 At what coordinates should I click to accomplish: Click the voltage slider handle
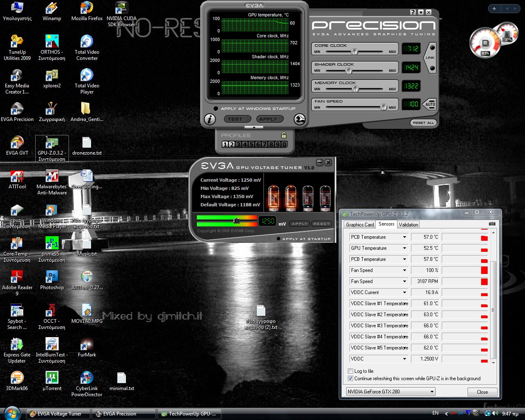237,221
